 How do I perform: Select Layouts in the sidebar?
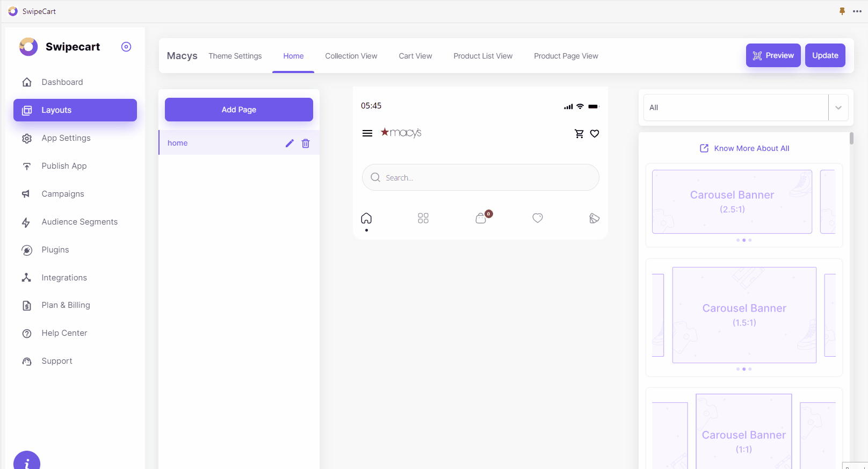75,110
